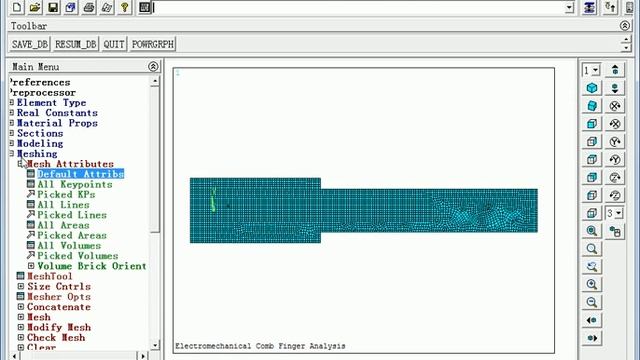Pan the model left
The image size is (640, 360).
[x=592, y=320]
